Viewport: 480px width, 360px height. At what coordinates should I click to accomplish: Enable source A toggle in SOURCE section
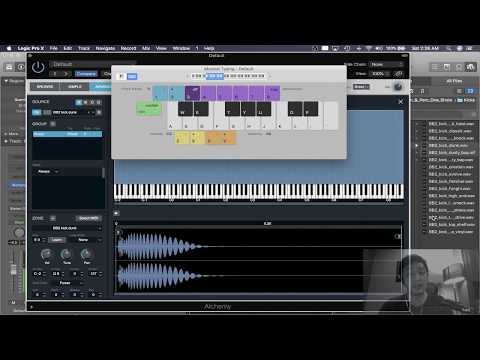(x=78, y=102)
